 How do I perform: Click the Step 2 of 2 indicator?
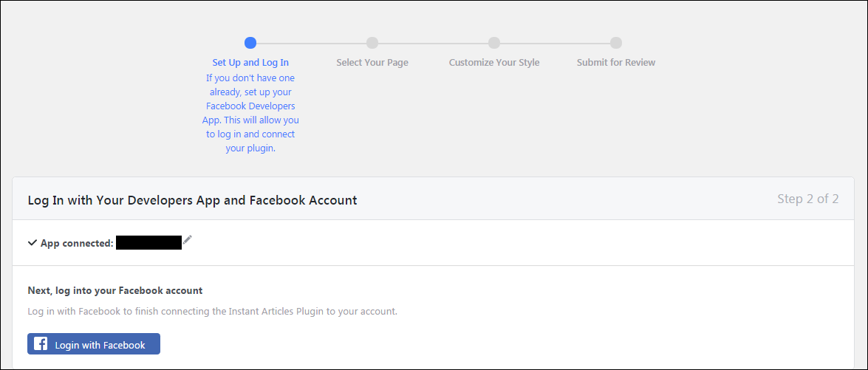[x=807, y=199]
